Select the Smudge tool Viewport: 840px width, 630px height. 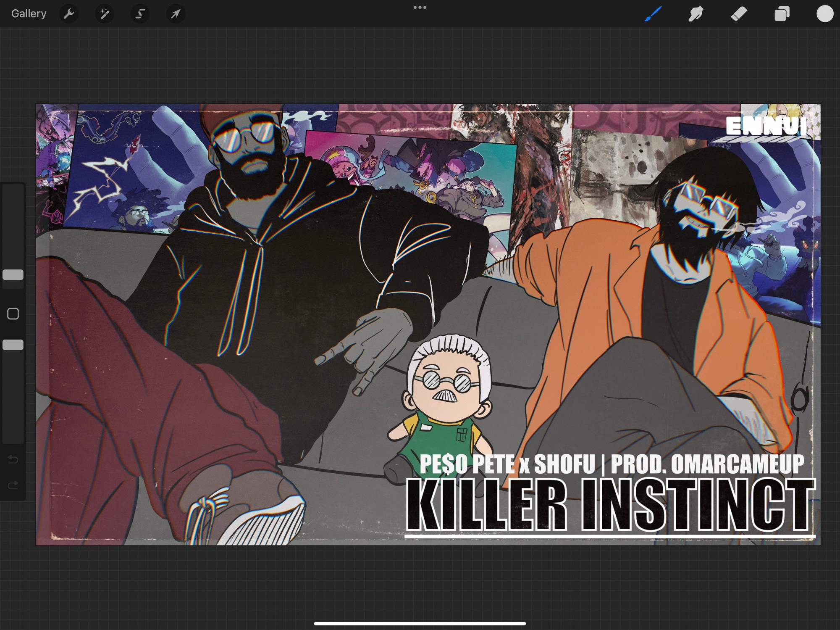pyautogui.click(x=696, y=14)
